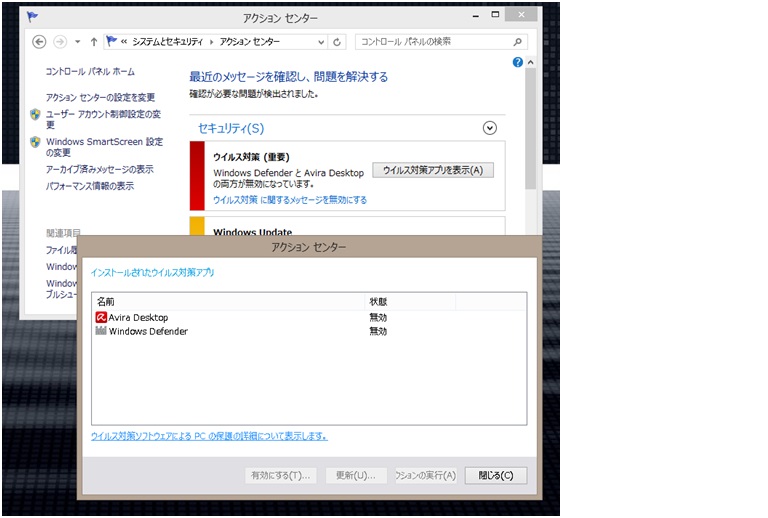Select アクション センター breadcrumb segment
The image size is (768, 518).
point(249,42)
